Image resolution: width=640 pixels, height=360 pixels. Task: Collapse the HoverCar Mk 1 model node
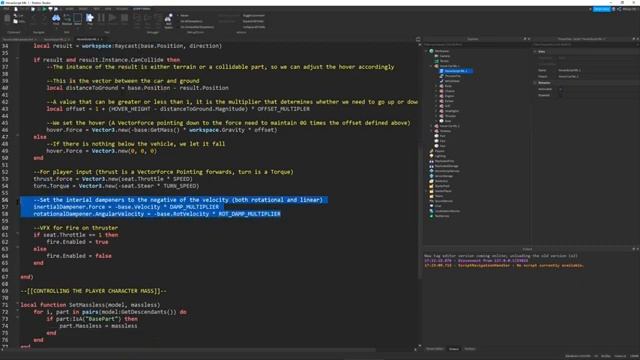(432, 66)
